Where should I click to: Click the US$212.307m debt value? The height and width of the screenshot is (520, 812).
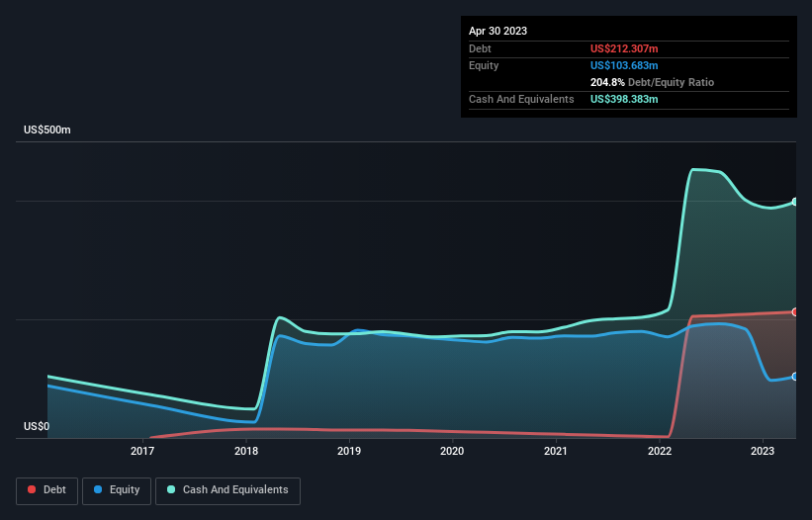(624, 48)
